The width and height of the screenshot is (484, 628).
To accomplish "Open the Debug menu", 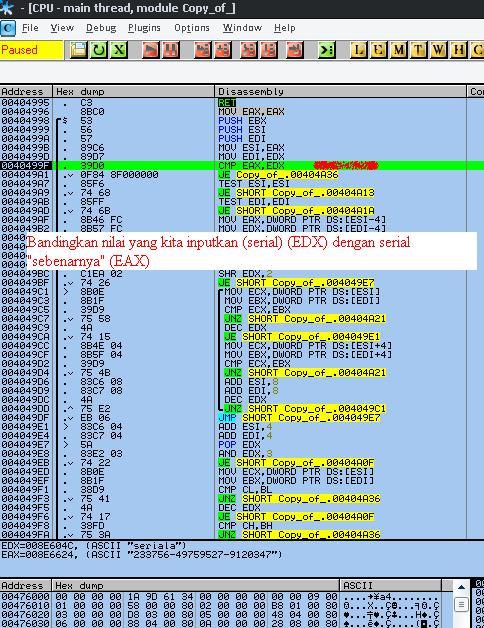I will [101, 28].
